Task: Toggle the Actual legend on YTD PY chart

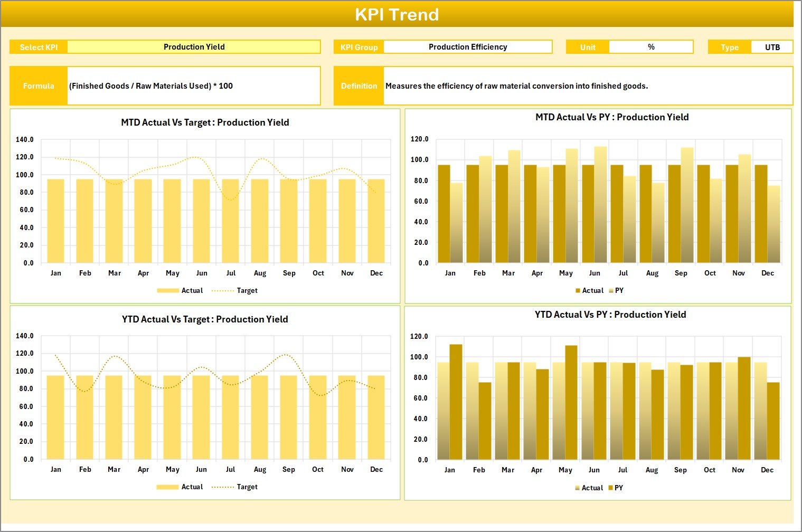Action: coord(592,487)
